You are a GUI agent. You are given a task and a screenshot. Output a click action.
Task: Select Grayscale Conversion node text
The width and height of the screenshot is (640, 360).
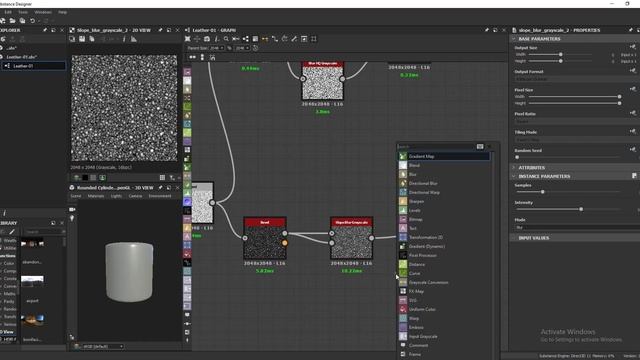(428, 282)
